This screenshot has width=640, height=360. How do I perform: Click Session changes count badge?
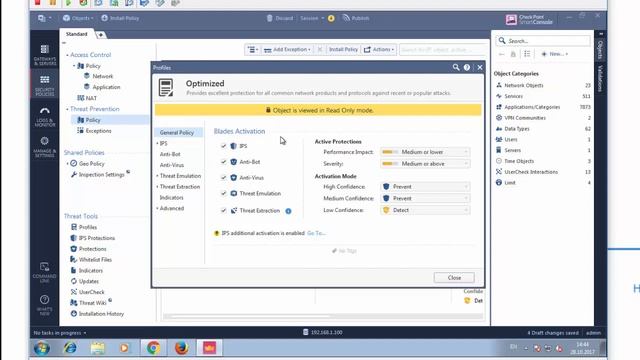pos(331,18)
